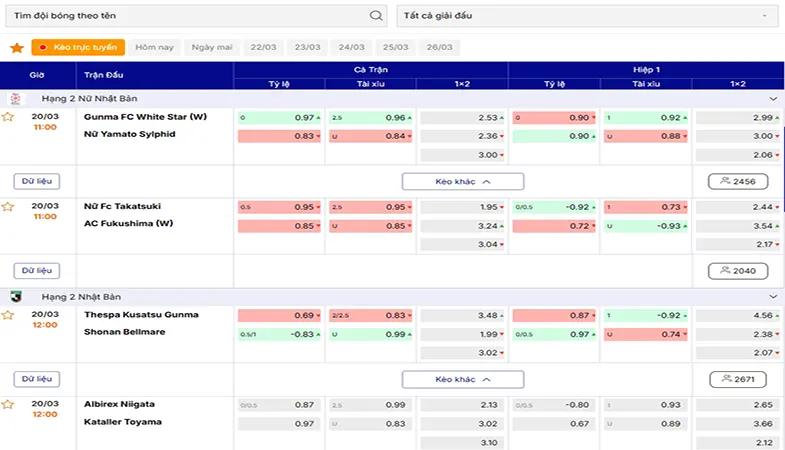This screenshot has width=785, height=450.
Task: Click the 2671 viewers button
Action: 738,379
